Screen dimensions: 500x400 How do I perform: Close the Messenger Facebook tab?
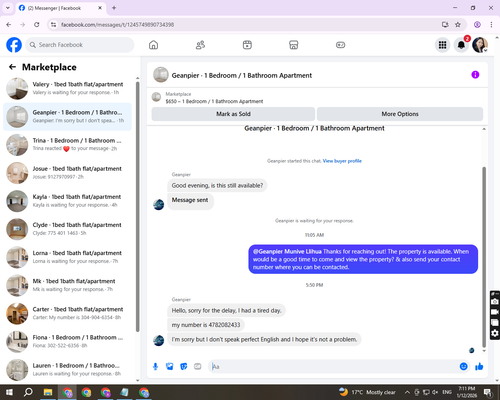click(100, 8)
